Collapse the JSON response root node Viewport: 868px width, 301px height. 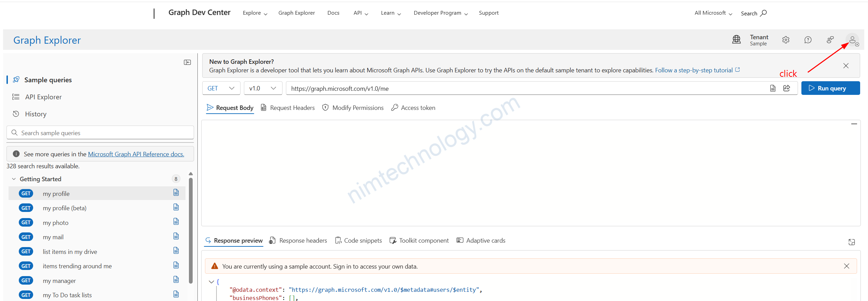click(211, 282)
